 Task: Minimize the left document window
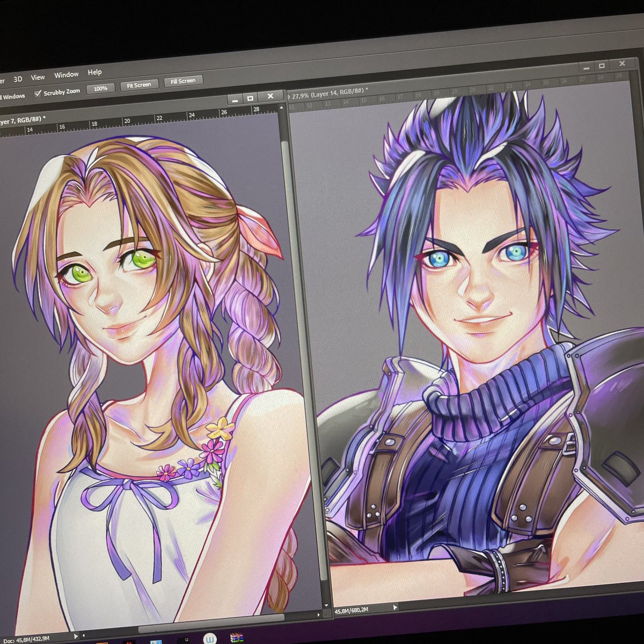pyautogui.click(x=234, y=99)
